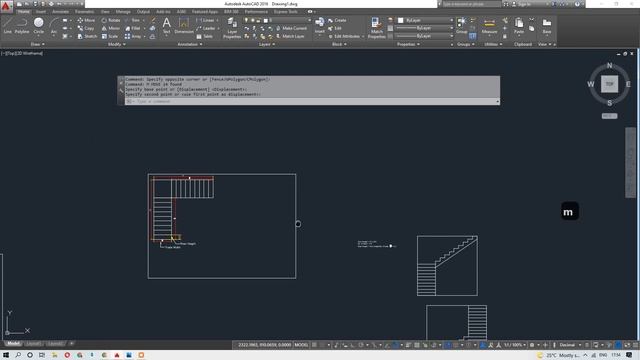
Task: Expand the Modify panel
Action: [116, 44]
